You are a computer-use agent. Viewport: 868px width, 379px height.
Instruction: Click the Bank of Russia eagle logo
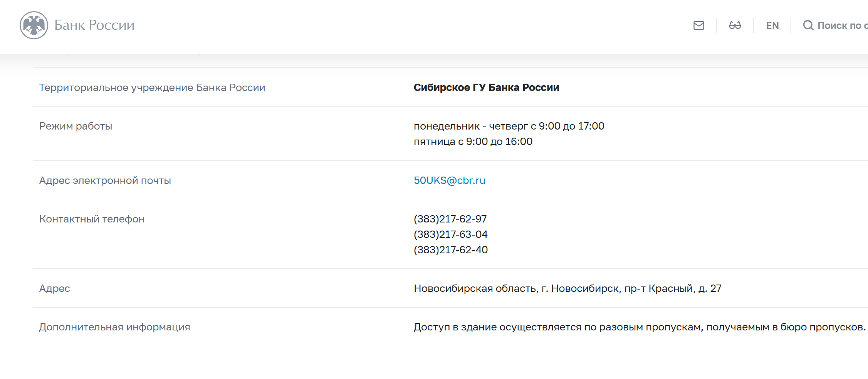(34, 25)
